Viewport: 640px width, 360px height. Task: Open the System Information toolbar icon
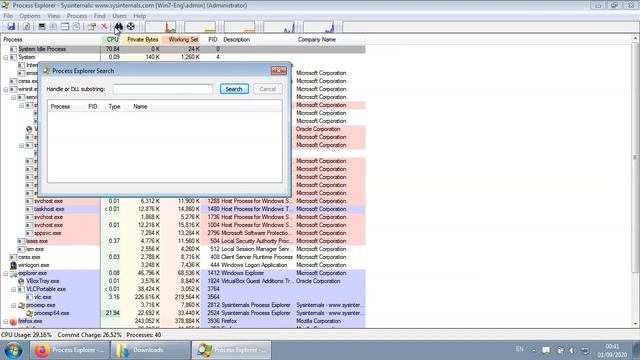(42, 27)
